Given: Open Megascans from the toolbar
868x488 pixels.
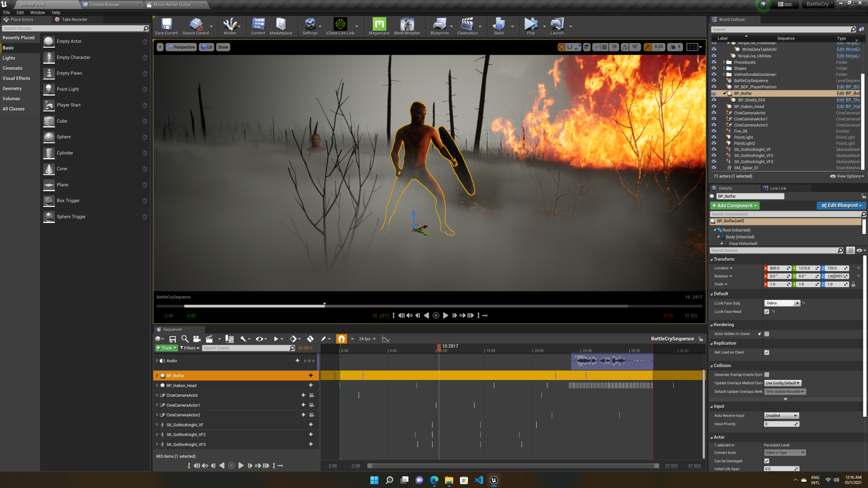Looking at the screenshot, I should [379, 26].
